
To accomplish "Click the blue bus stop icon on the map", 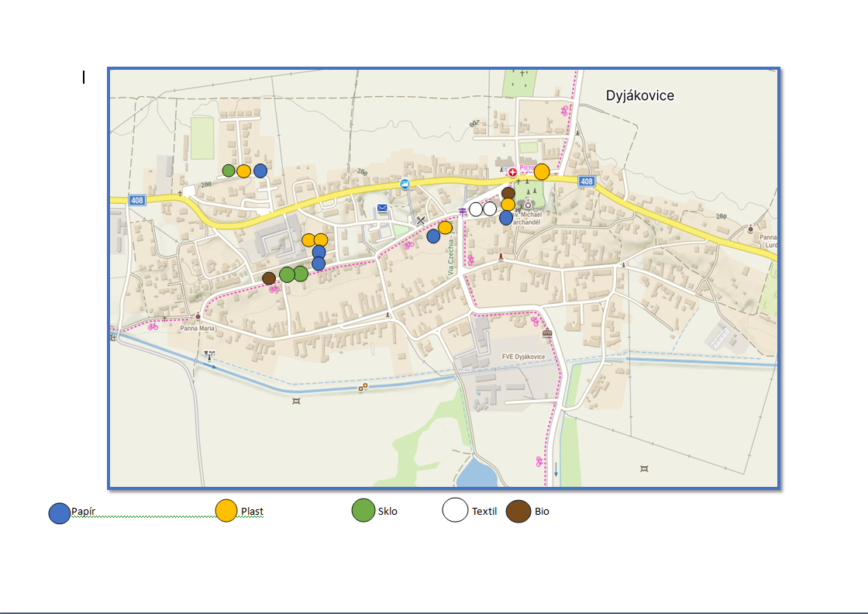I will click(x=405, y=184).
